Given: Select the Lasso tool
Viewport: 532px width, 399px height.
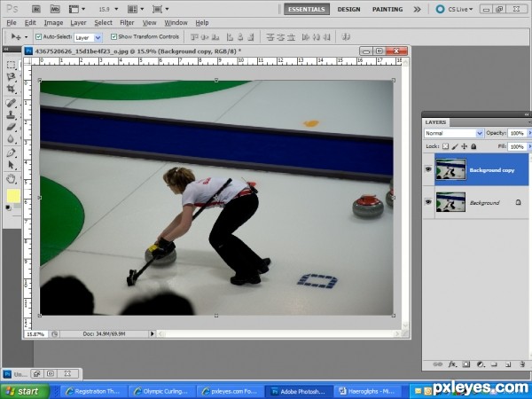Looking at the screenshot, I should 12,76.
